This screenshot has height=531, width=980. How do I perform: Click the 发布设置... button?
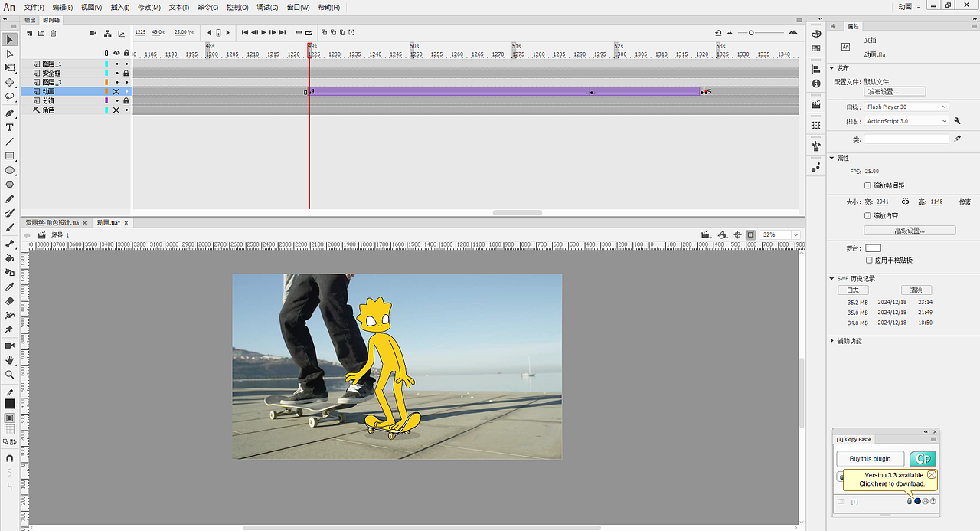coord(894,91)
